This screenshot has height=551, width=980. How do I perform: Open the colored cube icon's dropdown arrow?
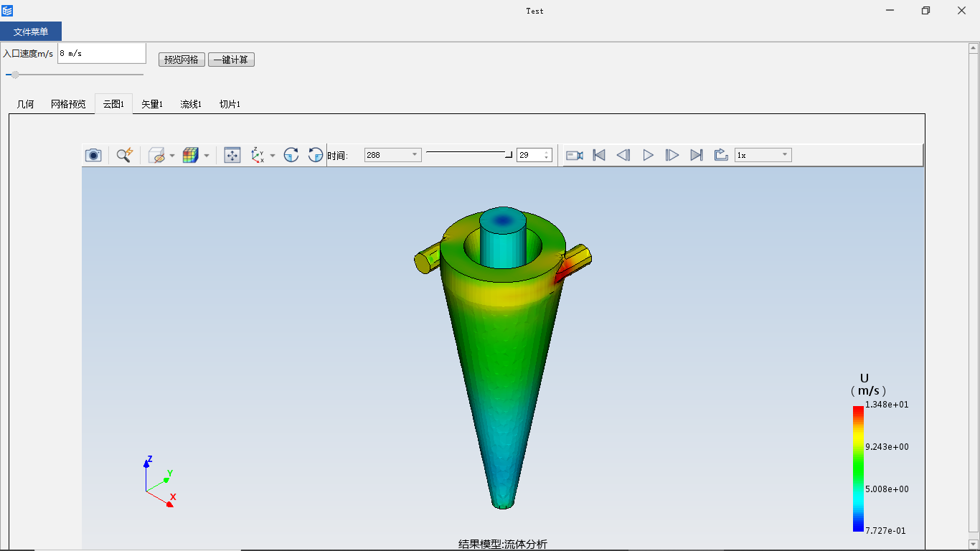[x=207, y=155]
